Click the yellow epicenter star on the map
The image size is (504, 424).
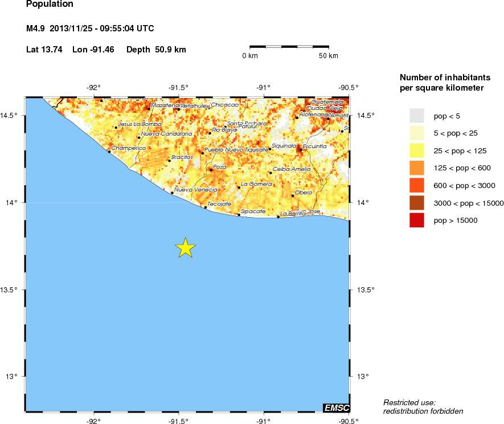pyautogui.click(x=186, y=248)
